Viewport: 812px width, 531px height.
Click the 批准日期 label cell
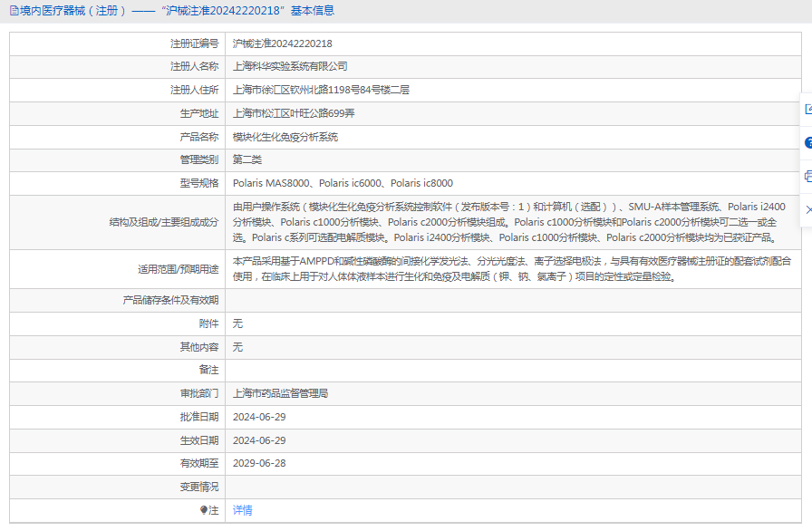point(118,417)
